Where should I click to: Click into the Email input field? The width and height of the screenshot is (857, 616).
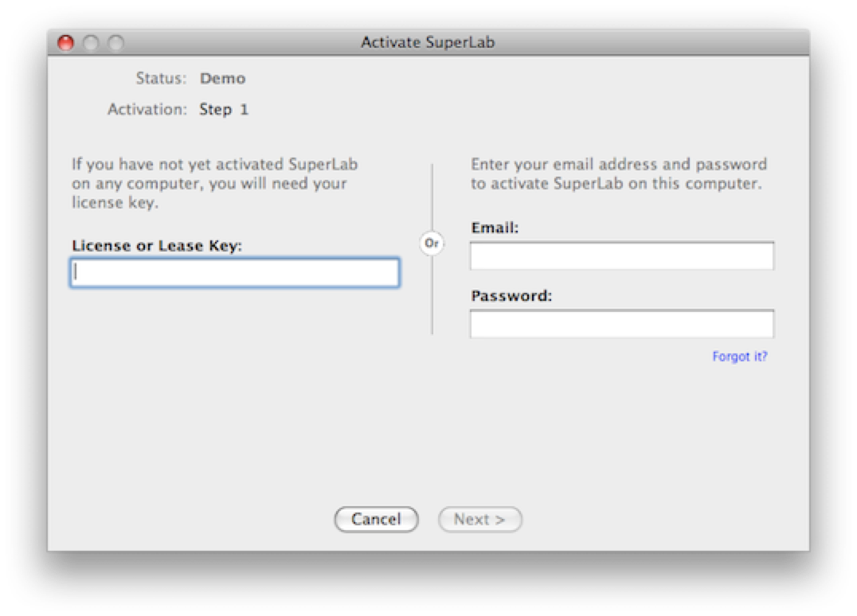click(621, 256)
